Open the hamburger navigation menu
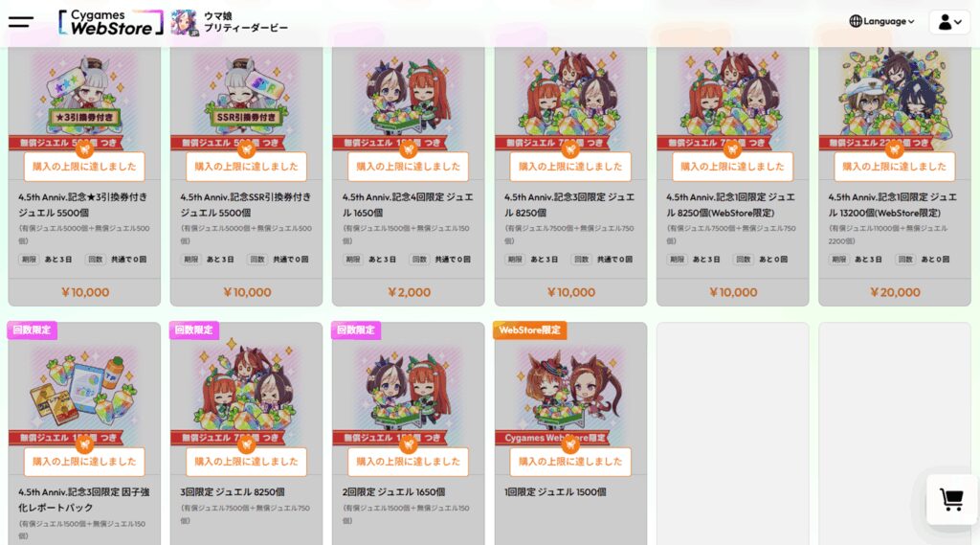Screen dimensions: 980x545 [21, 22]
